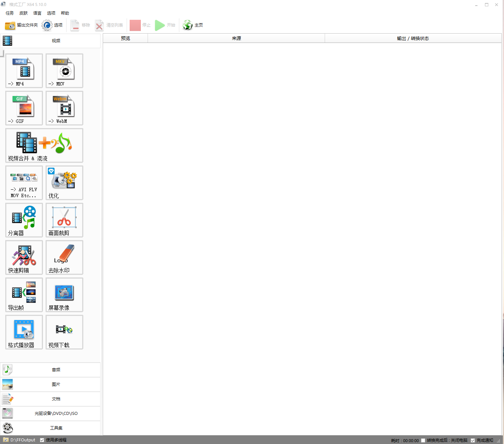The height and width of the screenshot is (444, 504).
Task: Launch the 屏幕录像 screen recorder
Action: [x=64, y=295]
